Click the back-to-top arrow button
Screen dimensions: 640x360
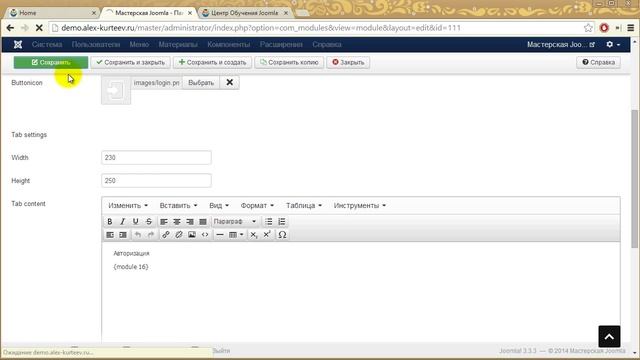(x=609, y=336)
